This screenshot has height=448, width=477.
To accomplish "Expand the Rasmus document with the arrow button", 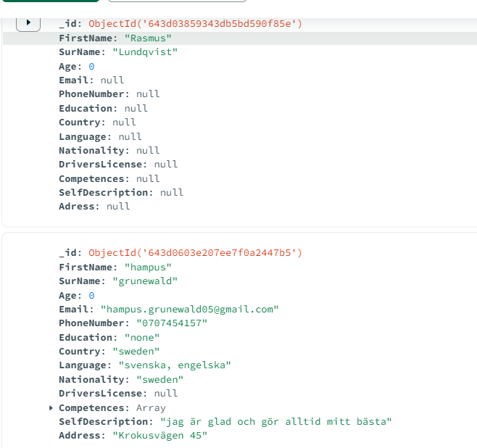I will click(x=28, y=22).
